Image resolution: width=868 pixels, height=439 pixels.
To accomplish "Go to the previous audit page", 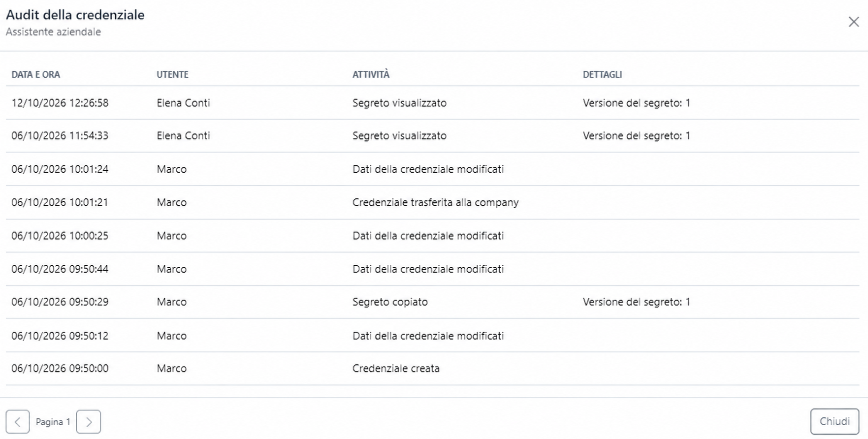I will pos(18,422).
